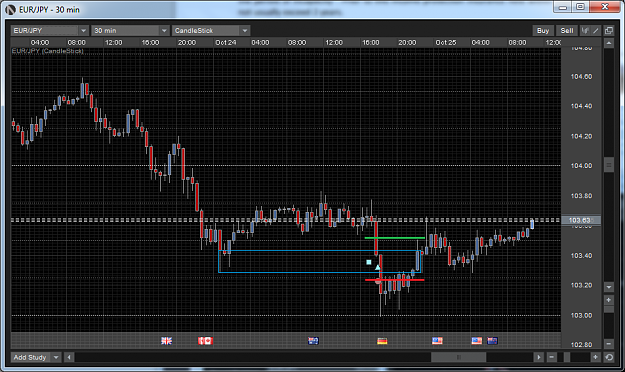Click the first US flag news event
625x372 pixels.
click(437, 341)
